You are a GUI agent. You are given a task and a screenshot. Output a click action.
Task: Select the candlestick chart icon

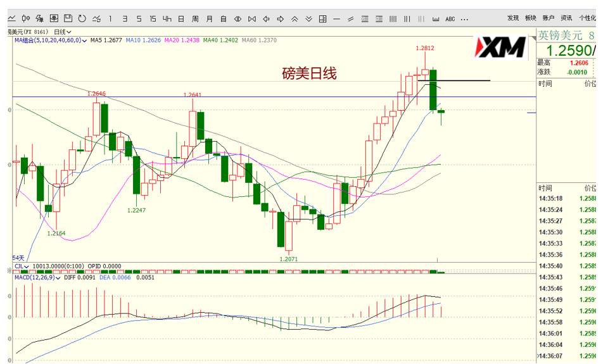coord(25,18)
